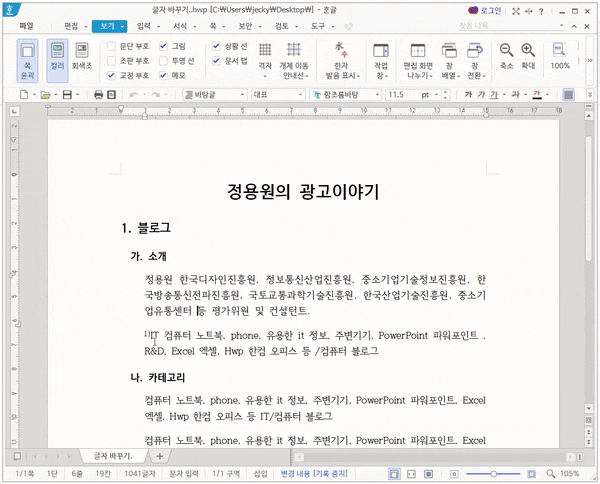This screenshot has width=600, height=484.
Task: Collapse the ribbon with up arrow
Action: (x=574, y=26)
